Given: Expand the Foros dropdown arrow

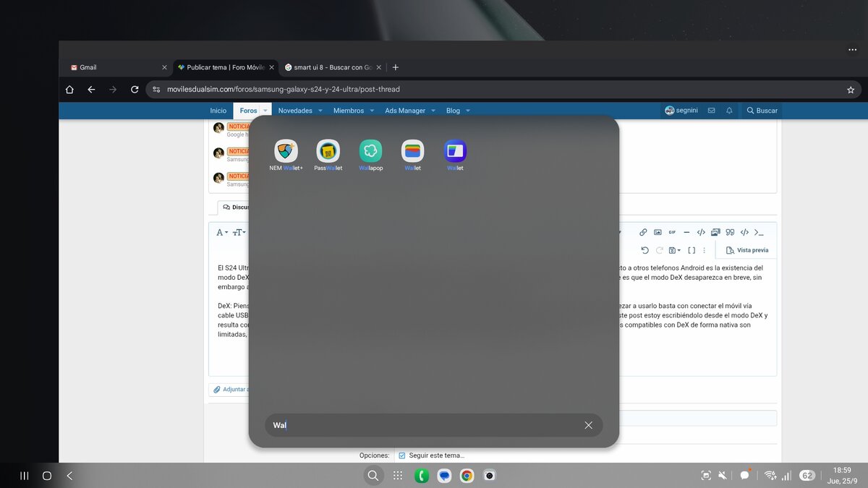Looking at the screenshot, I should [x=265, y=111].
